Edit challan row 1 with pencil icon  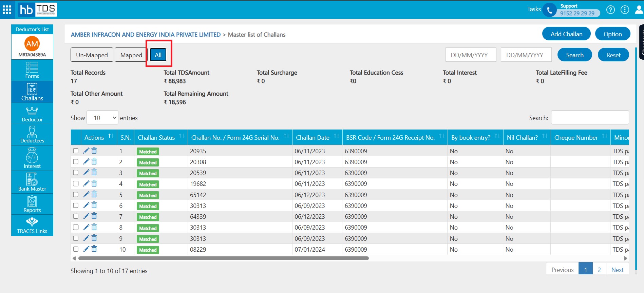(86, 151)
